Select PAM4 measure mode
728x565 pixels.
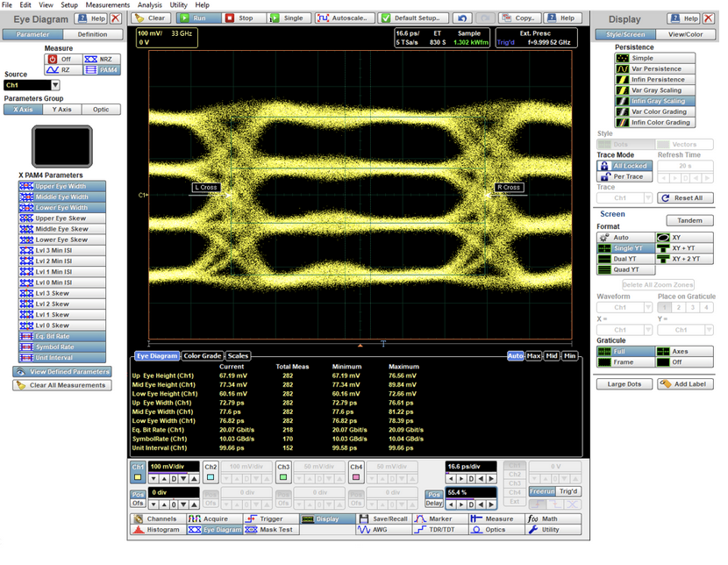coord(101,70)
